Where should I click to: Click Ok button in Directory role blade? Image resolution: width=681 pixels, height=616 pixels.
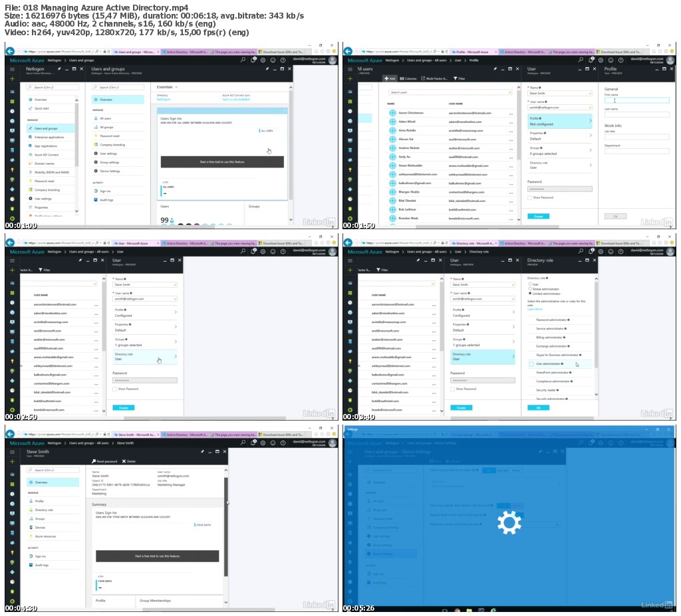click(539, 407)
